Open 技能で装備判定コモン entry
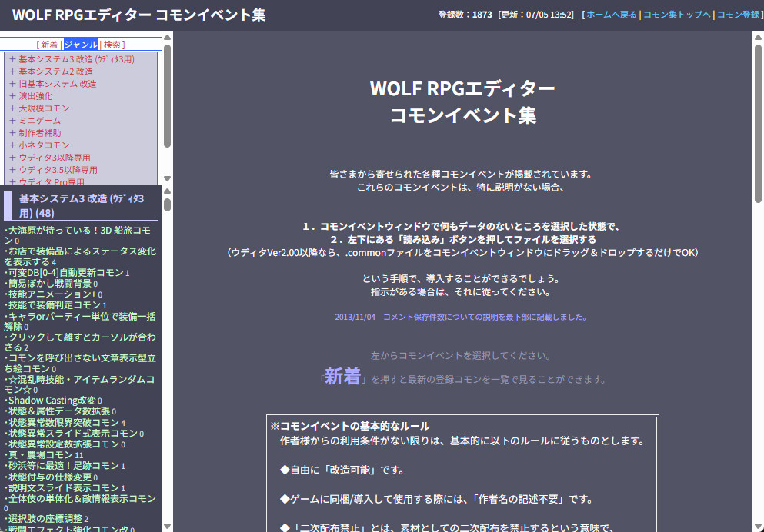 [x=55, y=305]
